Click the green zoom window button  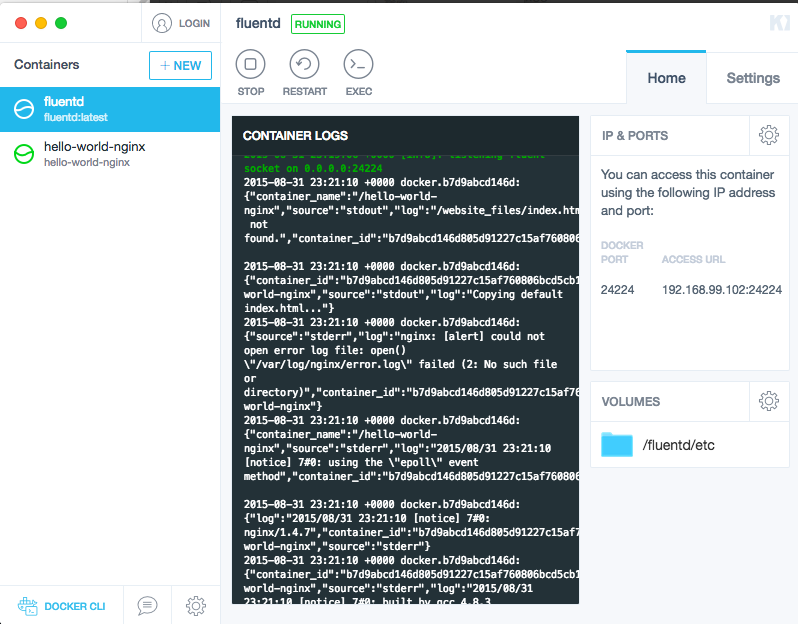pyautogui.click(x=61, y=23)
